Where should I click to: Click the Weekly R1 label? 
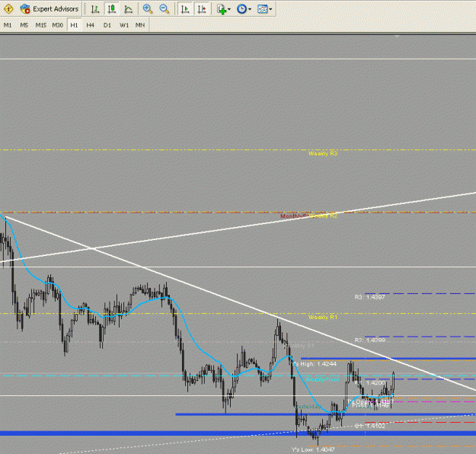point(323,318)
